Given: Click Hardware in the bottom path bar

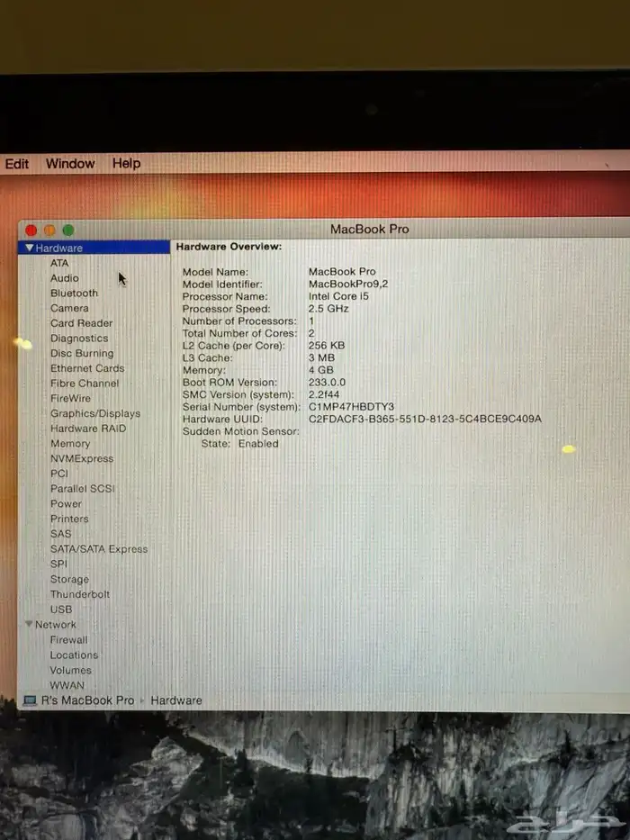Looking at the screenshot, I should 176,700.
